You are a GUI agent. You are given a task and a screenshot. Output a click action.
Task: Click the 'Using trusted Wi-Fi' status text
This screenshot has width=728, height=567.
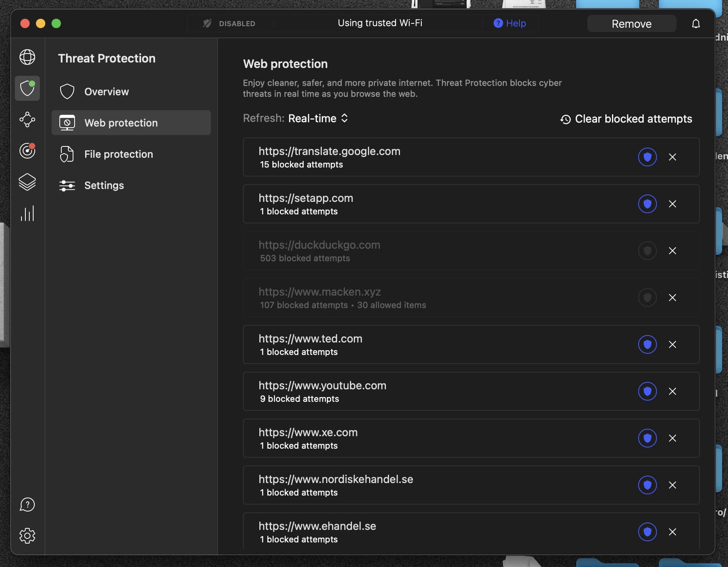(x=380, y=23)
